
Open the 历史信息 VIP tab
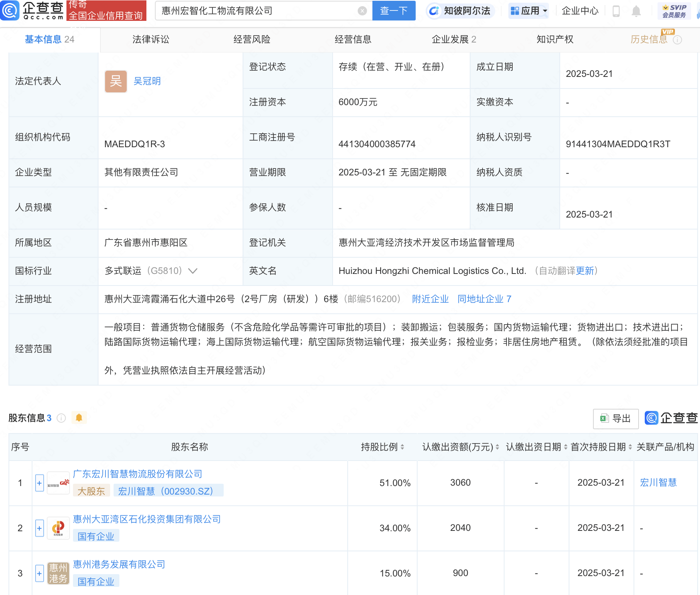click(649, 39)
